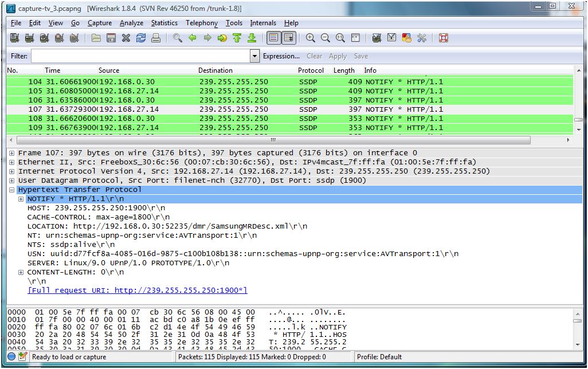The width and height of the screenshot is (588, 369).
Task: Select packet number 109 row
Action: click(x=289, y=128)
